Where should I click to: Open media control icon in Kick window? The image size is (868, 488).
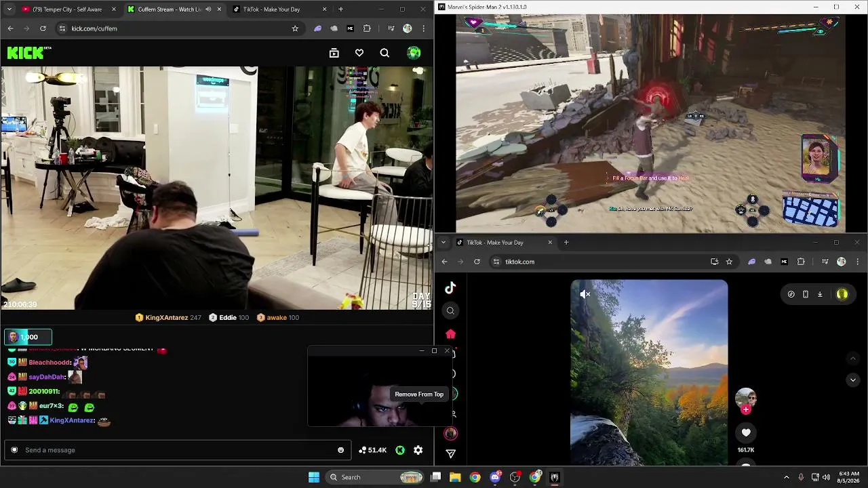click(391, 28)
